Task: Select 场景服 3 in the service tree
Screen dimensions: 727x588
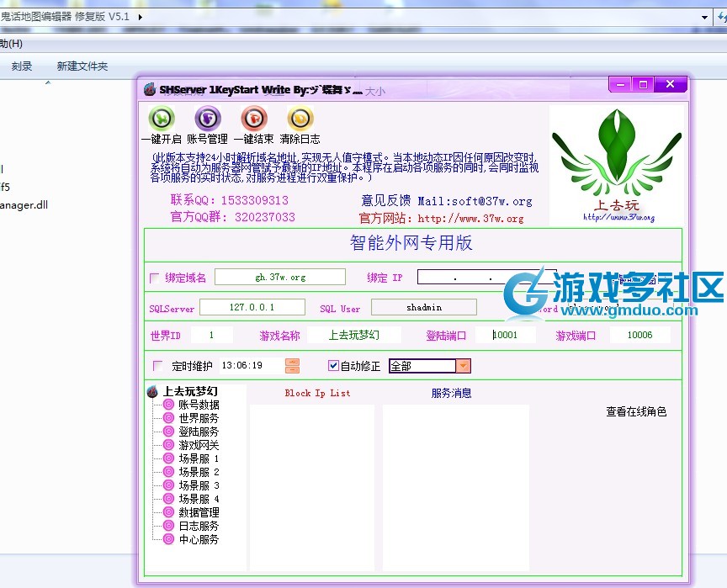Action: pos(199,485)
